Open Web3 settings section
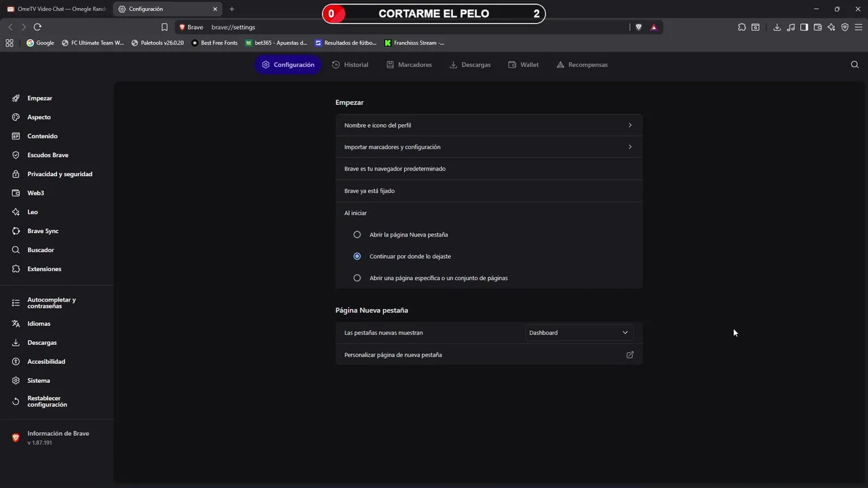 point(35,193)
